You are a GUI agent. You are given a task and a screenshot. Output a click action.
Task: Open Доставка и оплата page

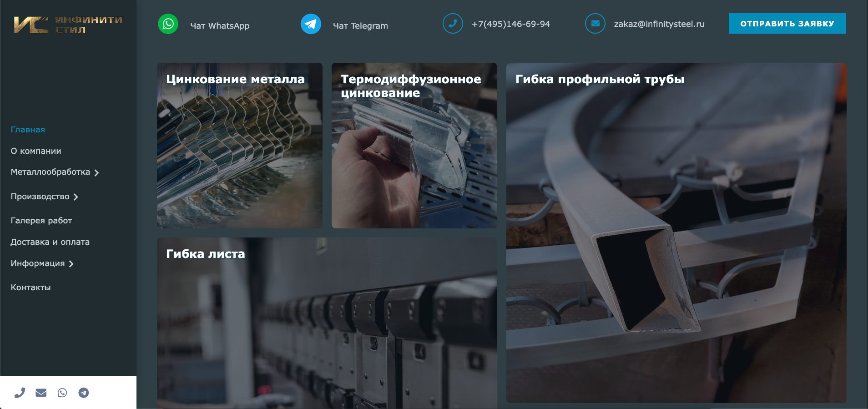[50, 242]
